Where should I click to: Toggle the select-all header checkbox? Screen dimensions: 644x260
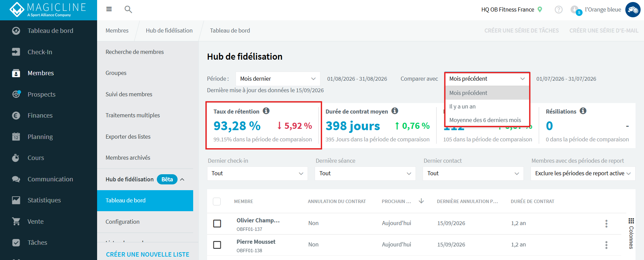point(217,201)
